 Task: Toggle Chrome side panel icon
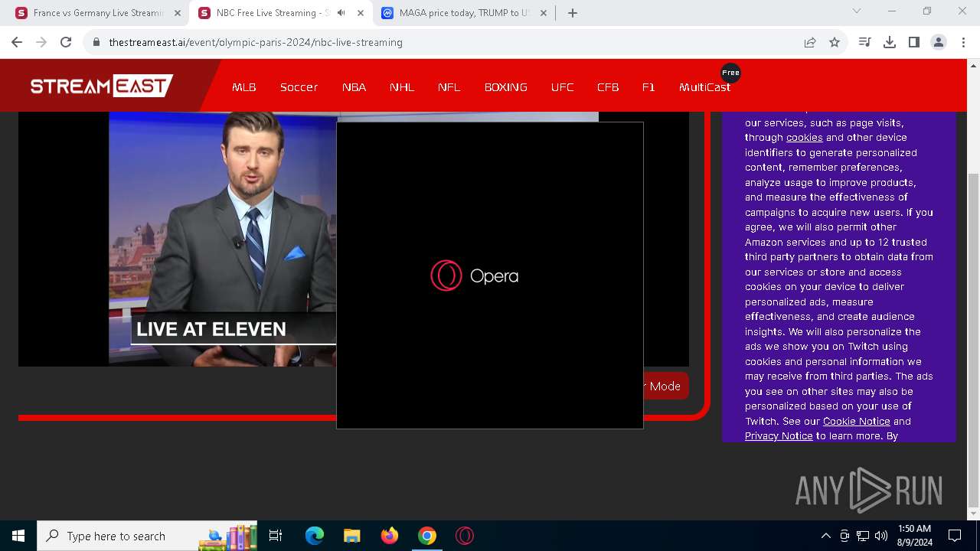click(914, 42)
